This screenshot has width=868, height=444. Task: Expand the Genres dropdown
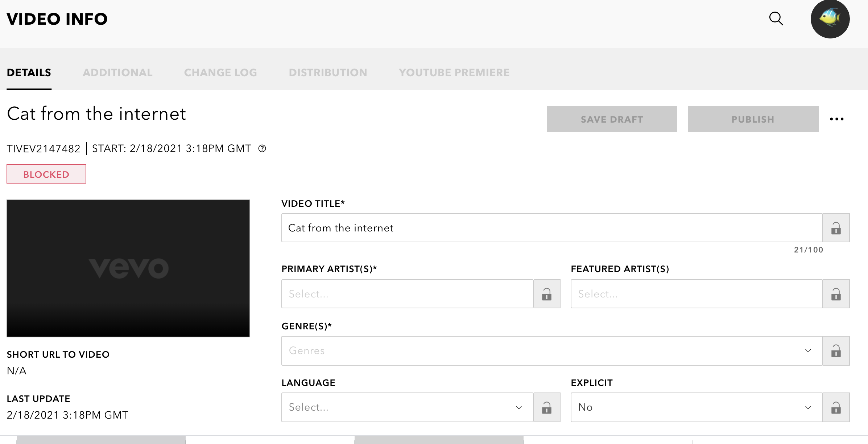[x=552, y=351]
